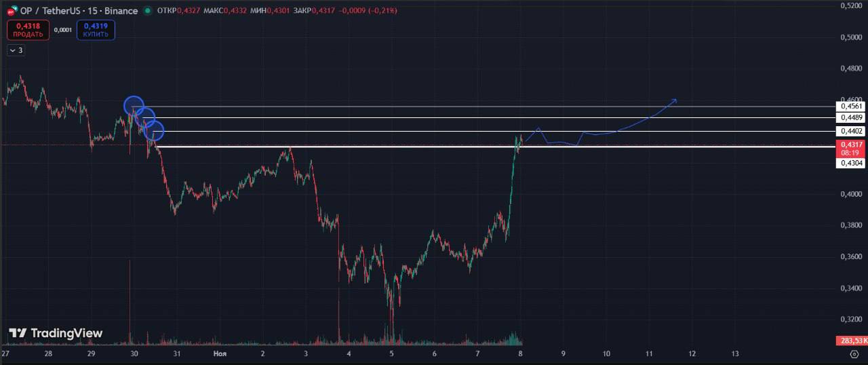This screenshot has height=365, width=868.
Task: Click date 27 on the time axis
Action: pos(5,354)
